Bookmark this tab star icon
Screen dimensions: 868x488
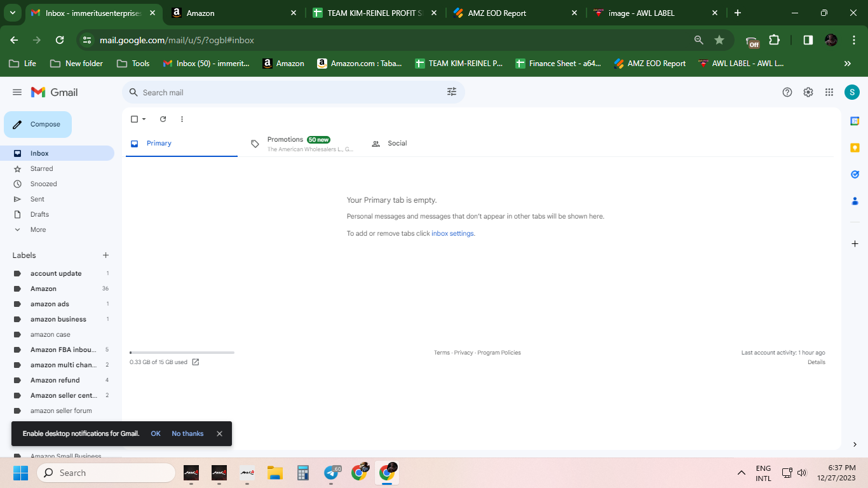[x=719, y=40]
